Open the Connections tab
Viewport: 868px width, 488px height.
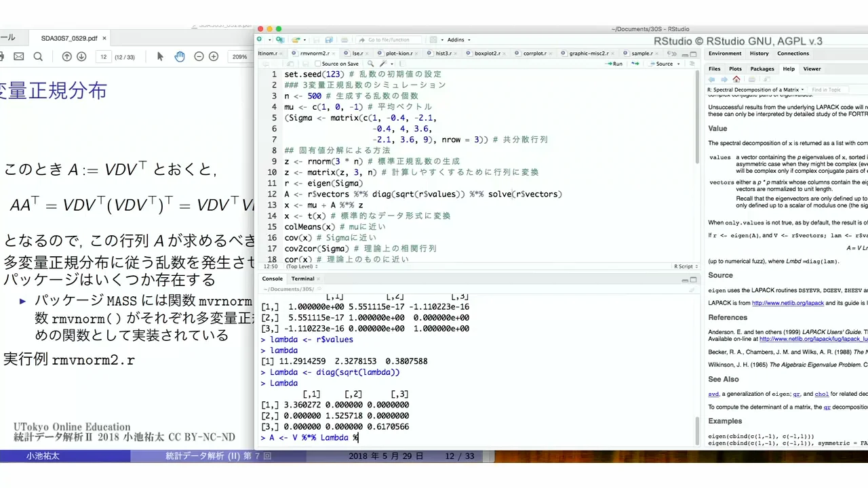(793, 54)
